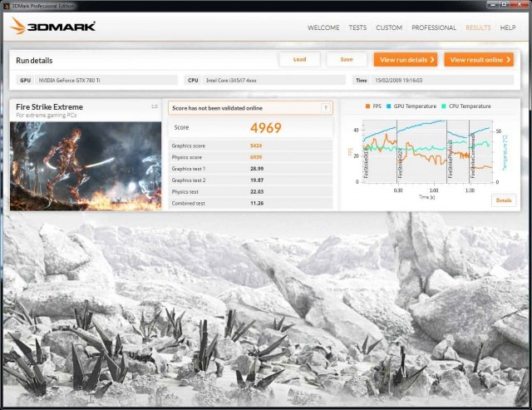Click the overall score 4969
Viewport: 532px width, 410px height.
coord(266,127)
